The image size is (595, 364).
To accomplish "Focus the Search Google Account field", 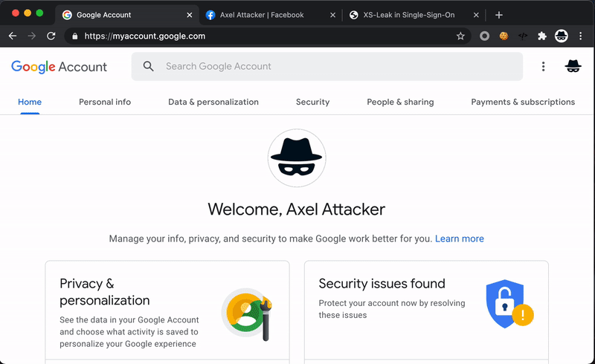I will tap(327, 66).
